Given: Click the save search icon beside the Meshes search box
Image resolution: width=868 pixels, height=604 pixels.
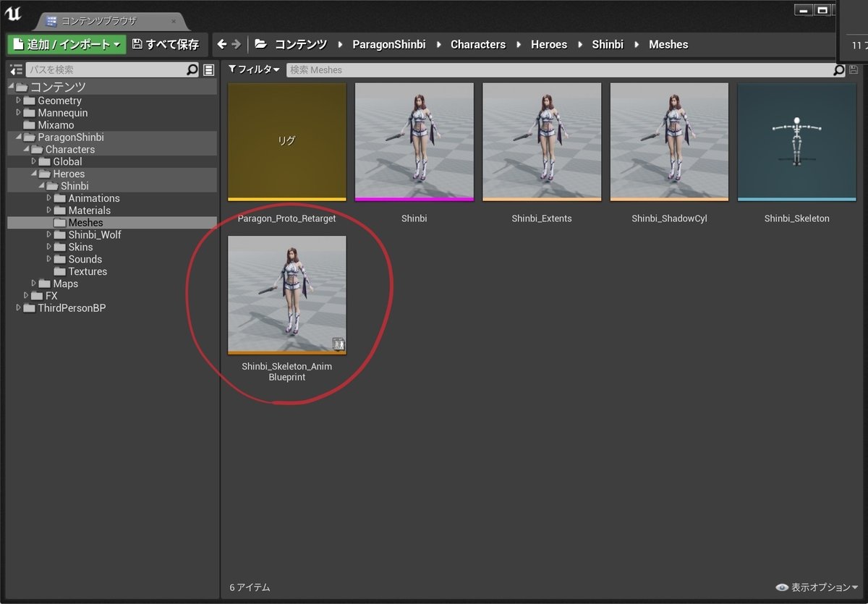Looking at the screenshot, I should click(x=854, y=69).
